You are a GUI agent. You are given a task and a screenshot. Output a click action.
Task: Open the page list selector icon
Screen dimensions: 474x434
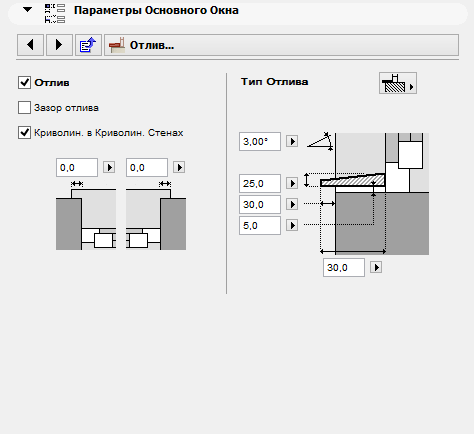(x=88, y=45)
